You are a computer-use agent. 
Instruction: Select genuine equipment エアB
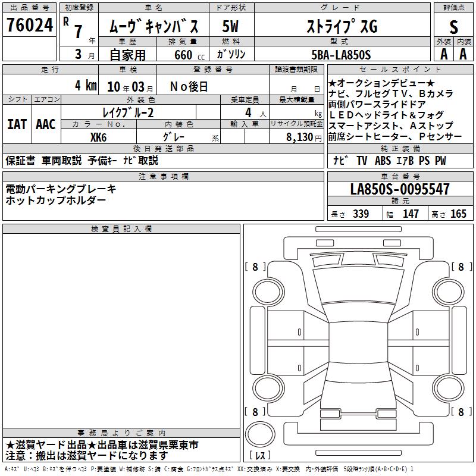click(x=405, y=161)
